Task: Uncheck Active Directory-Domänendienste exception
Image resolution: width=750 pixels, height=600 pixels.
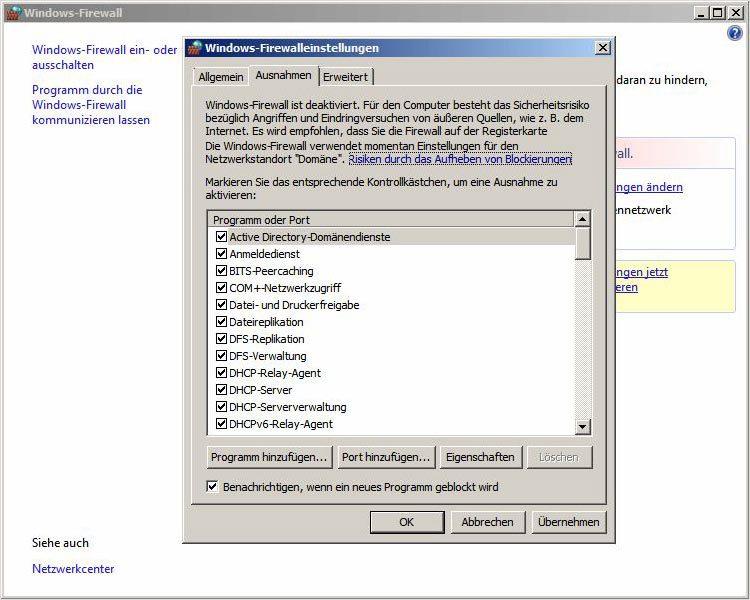Action: [222, 237]
